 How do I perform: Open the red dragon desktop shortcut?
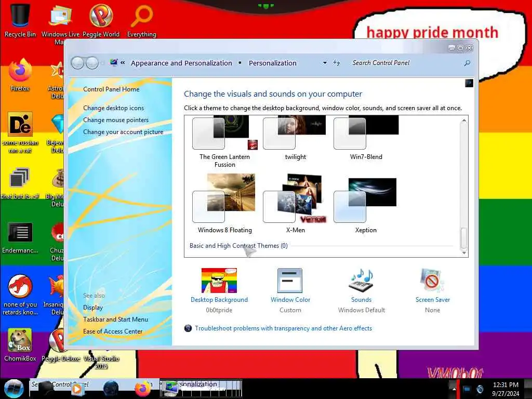[x=20, y=295]
